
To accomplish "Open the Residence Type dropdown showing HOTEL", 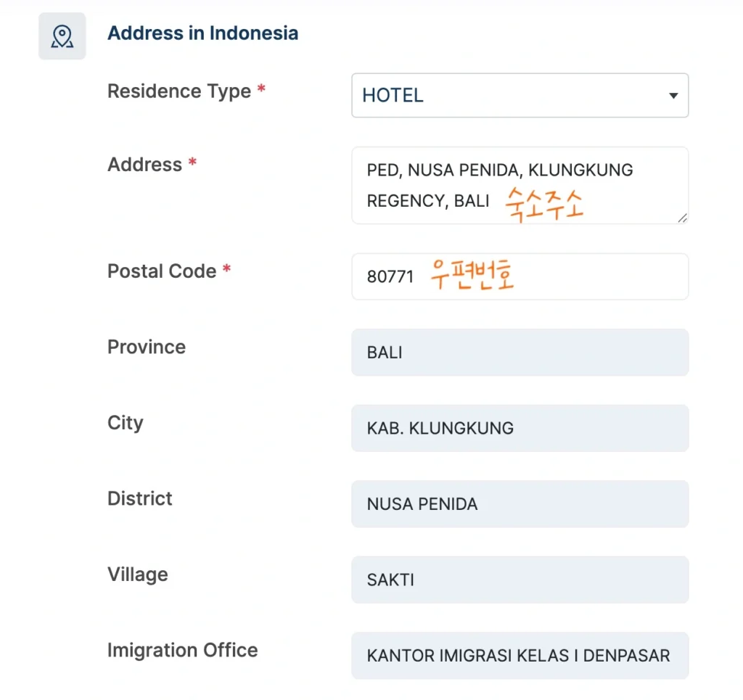I will click(508, 96).
